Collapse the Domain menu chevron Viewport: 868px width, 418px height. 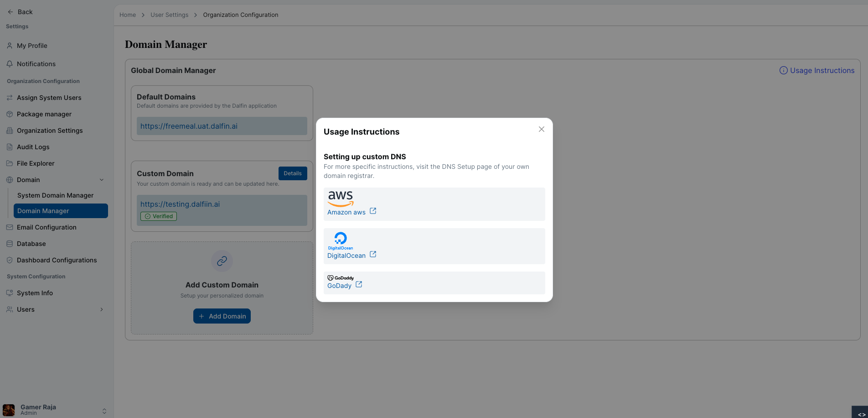102,180
